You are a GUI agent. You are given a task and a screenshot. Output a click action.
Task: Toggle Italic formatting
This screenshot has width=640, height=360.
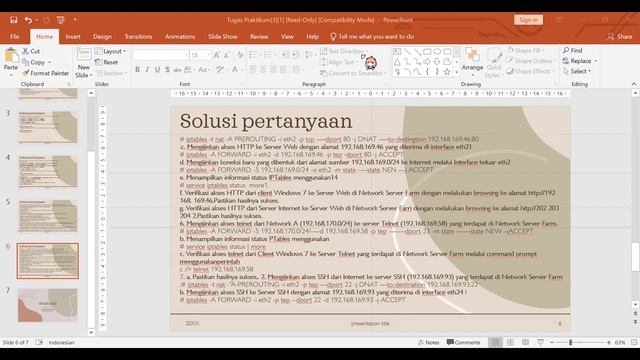[x=147, y=70]
